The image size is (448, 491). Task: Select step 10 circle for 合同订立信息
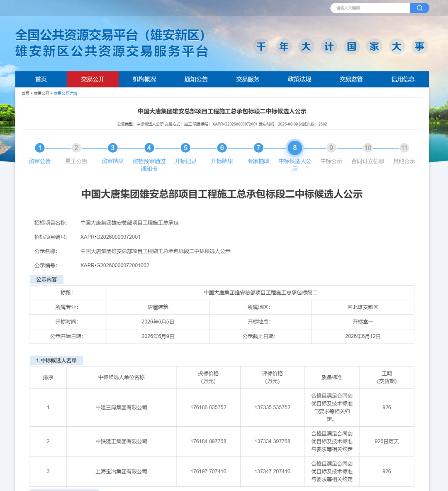coord(368,148)
